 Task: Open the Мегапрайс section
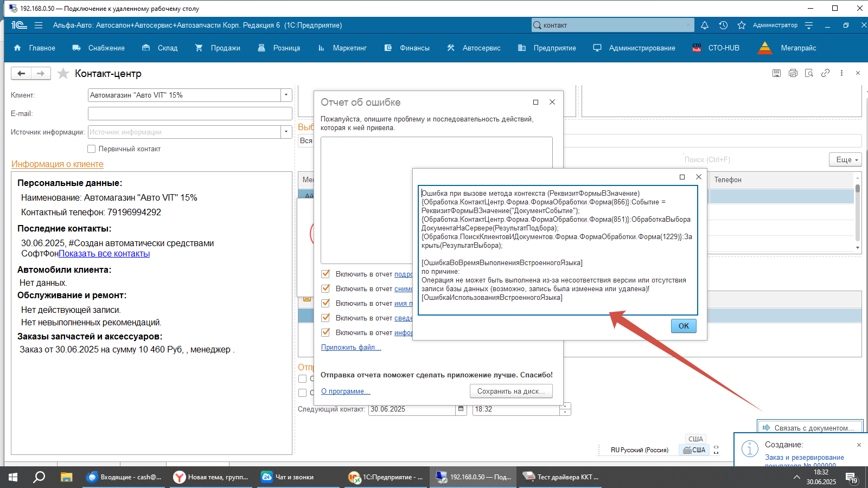click(x=787, y=48)
